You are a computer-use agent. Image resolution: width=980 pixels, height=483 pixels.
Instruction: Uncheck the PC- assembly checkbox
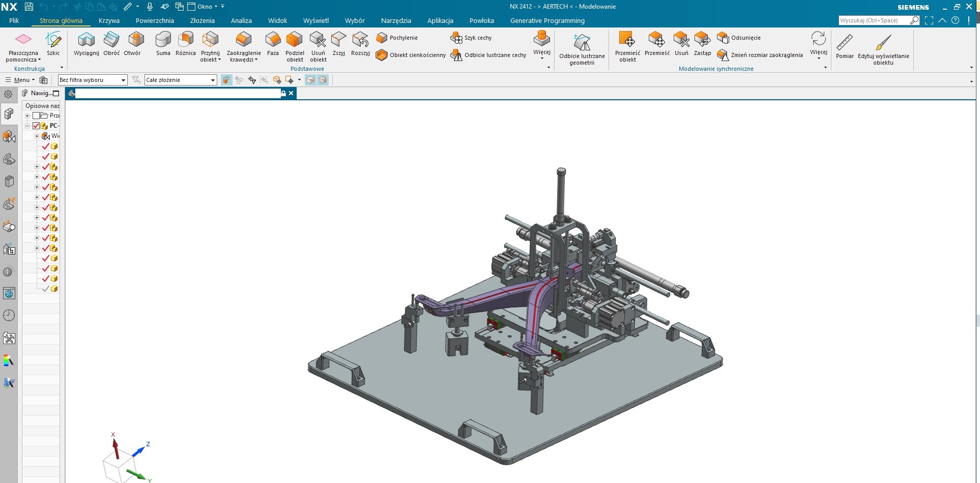point(36,126)
